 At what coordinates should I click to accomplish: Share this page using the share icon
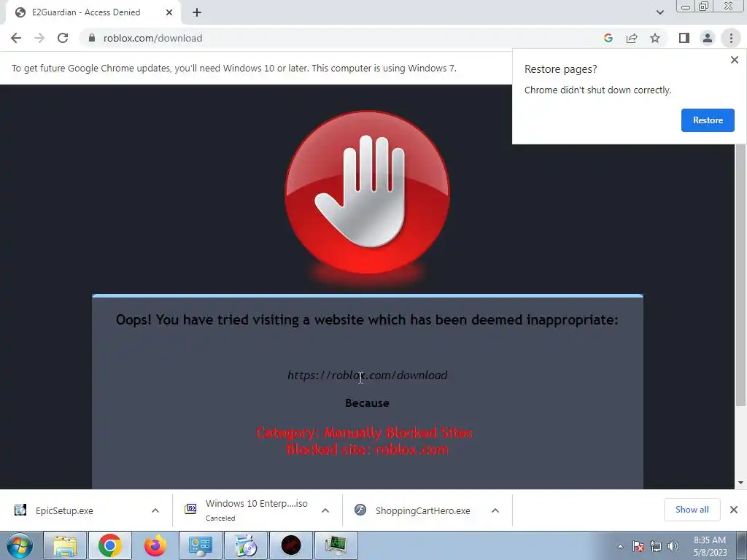(x=632, y=38)
